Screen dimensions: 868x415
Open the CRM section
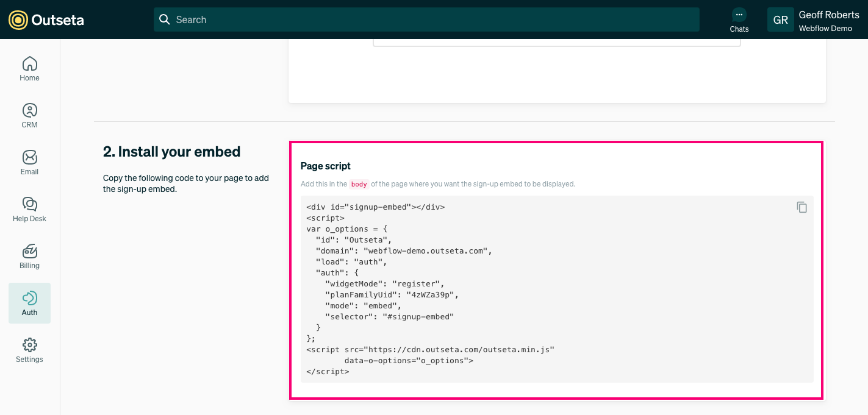click(29, 115)
